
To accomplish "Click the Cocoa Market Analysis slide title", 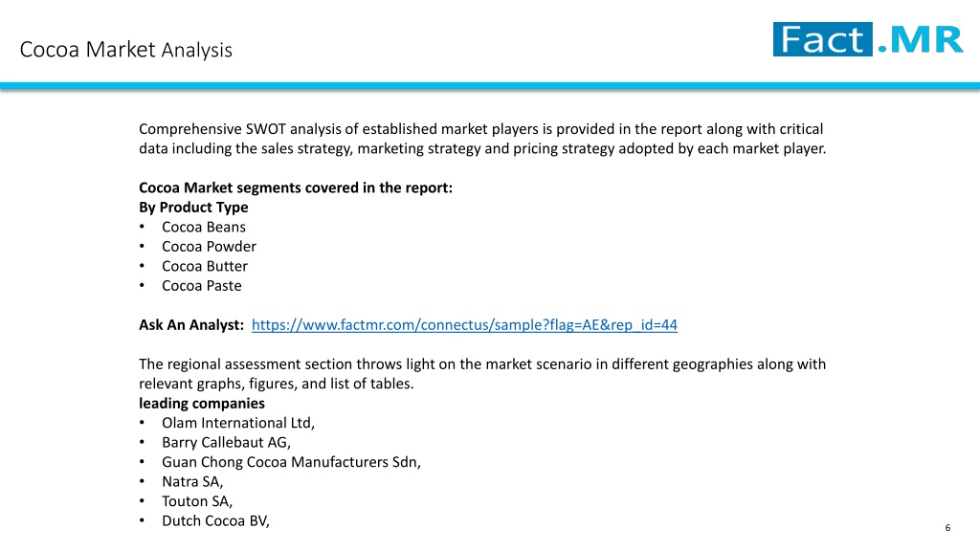I will [x=125, y=50].
